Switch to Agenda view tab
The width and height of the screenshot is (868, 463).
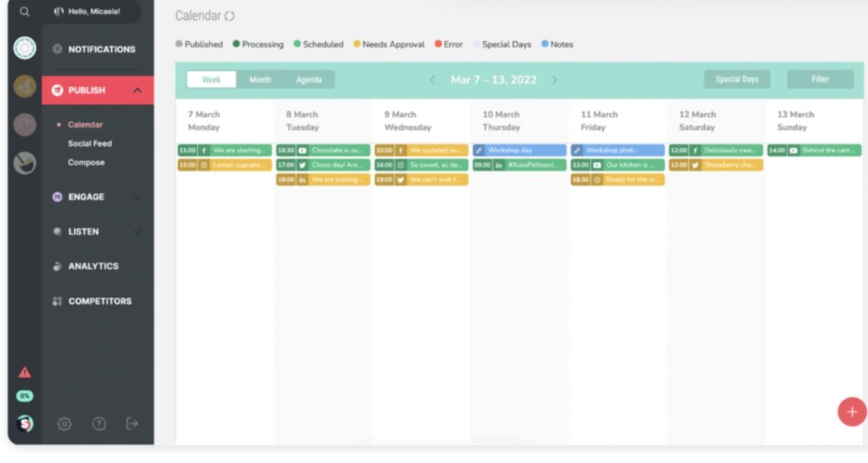click(x=309, y=80)
